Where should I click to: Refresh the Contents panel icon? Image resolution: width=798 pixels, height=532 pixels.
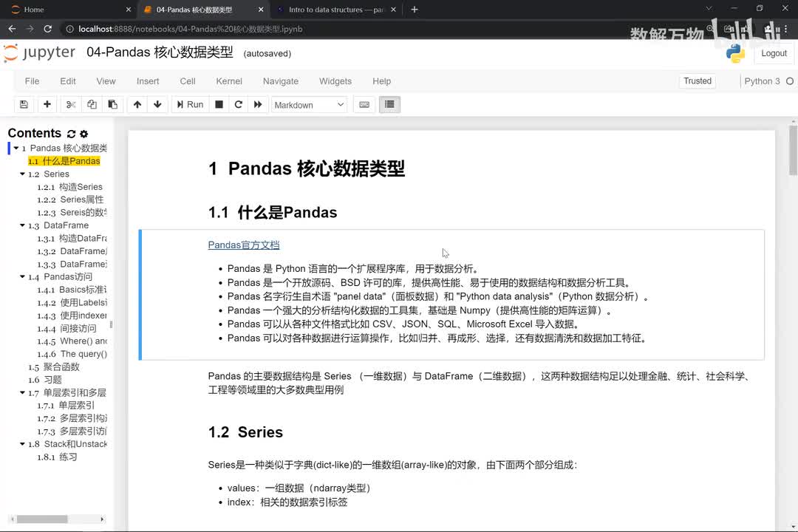tap(71, 134)
